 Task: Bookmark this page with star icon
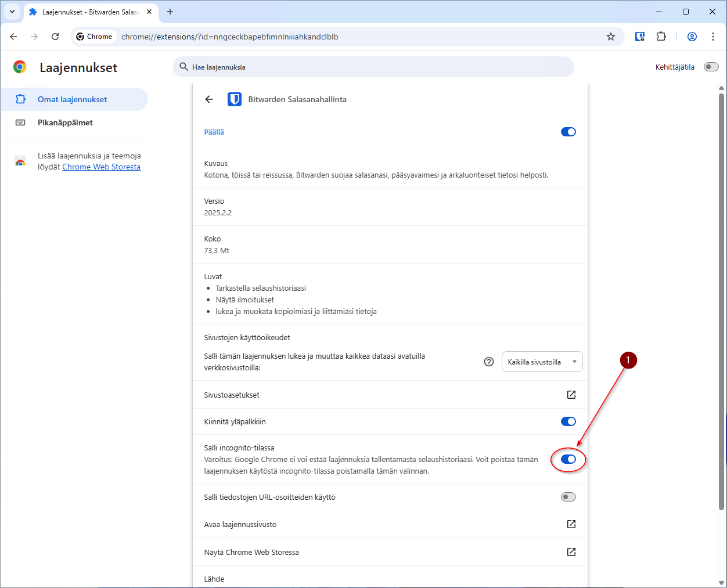pyautogui.click(x=611, y=37)
